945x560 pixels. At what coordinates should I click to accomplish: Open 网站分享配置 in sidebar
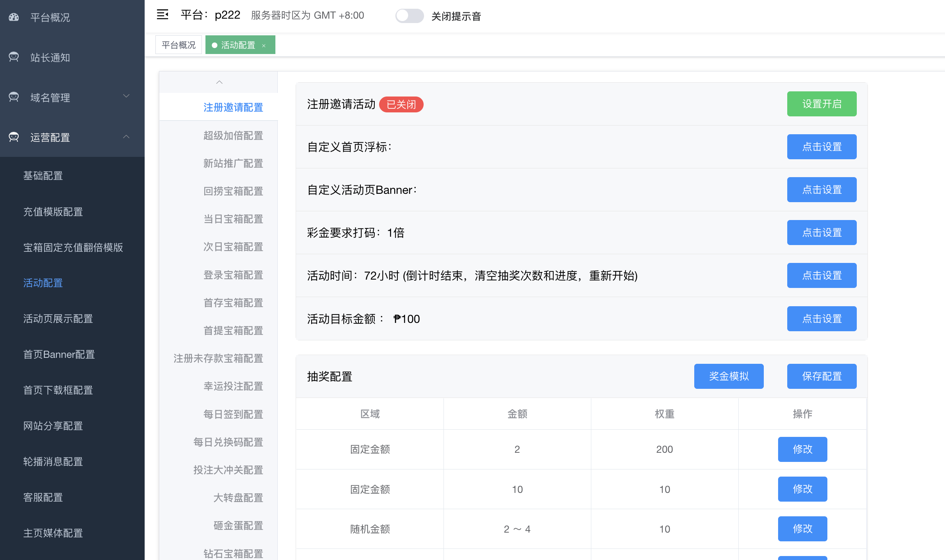point(53,426)
